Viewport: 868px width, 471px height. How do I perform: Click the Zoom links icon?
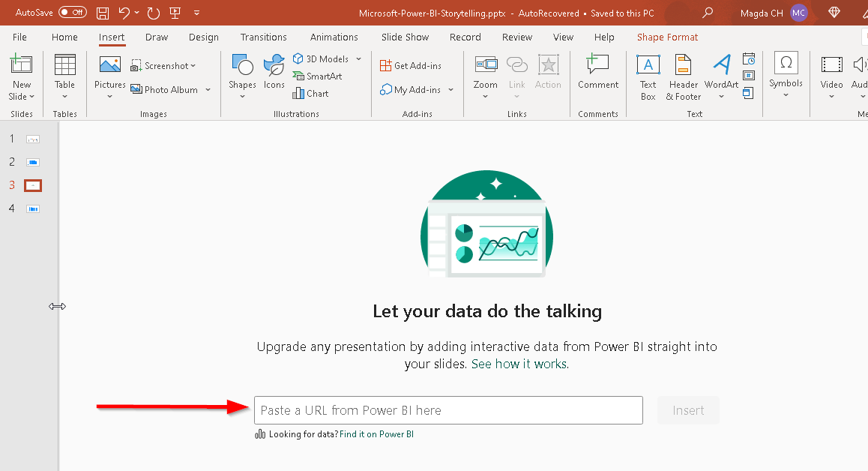[486, 65]
